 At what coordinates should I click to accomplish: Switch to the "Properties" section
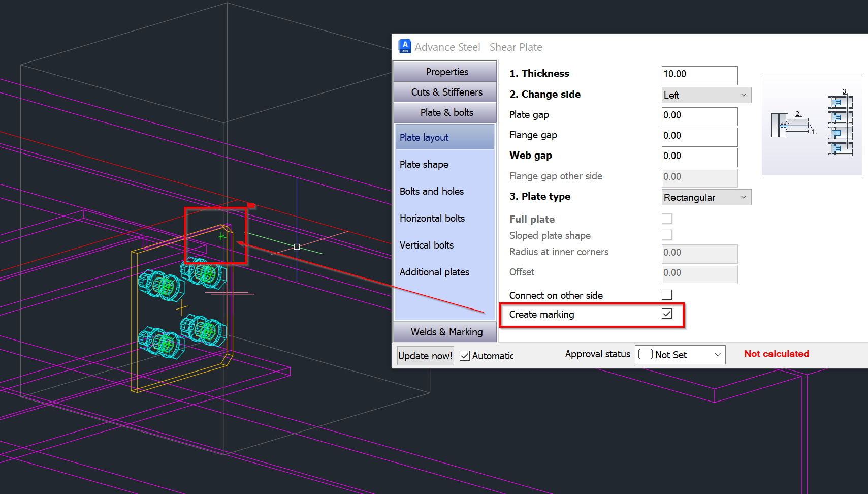click(x=444, y=72)
